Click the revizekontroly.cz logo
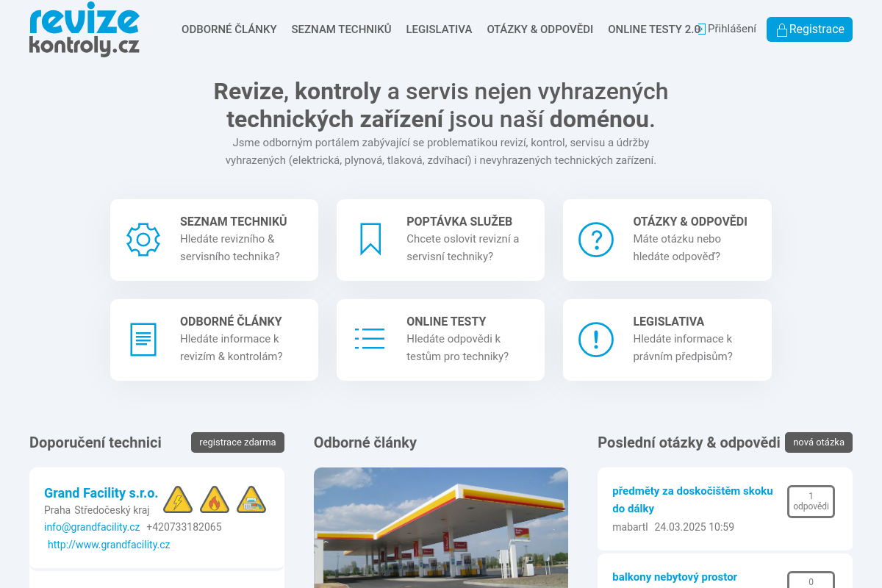 [x=85, y=31]
